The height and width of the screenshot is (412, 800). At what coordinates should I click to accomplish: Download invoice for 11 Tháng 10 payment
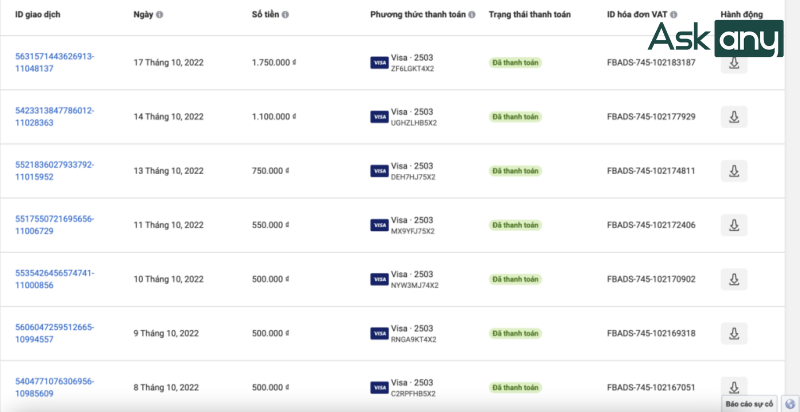click(x=733, y=225)
